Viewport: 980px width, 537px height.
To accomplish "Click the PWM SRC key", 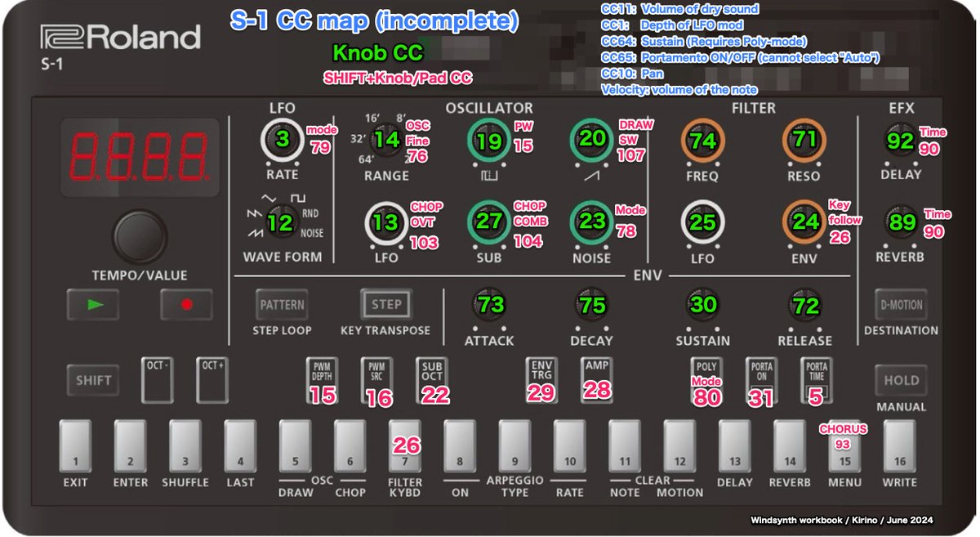I will click(x=376, y=379).
